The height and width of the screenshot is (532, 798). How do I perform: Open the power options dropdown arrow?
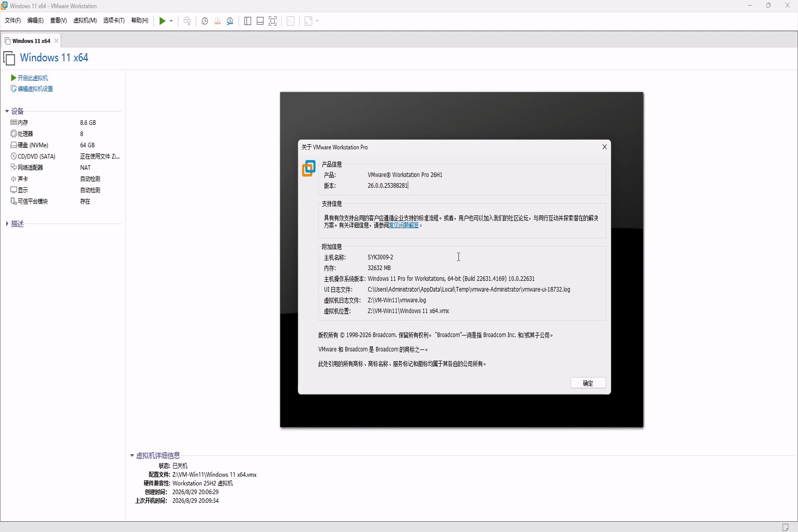[x=171, y=21]
